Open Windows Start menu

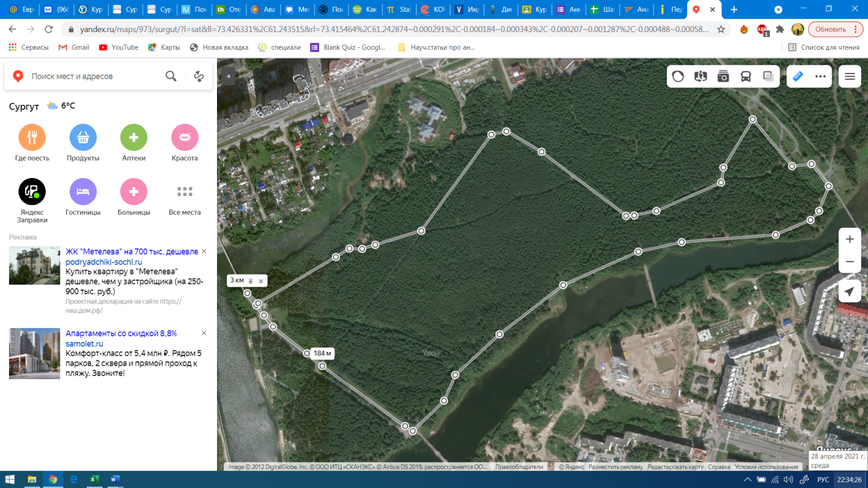(10, 480)
